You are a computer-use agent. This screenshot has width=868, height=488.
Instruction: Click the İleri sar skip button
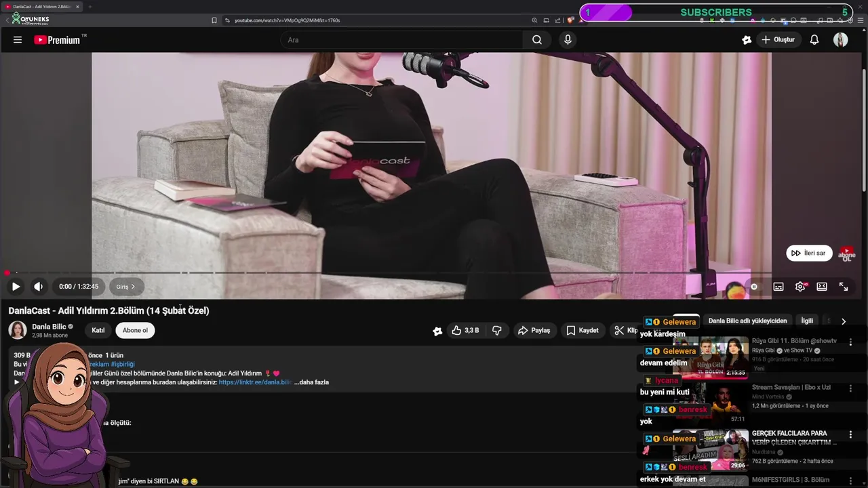point(809,253)
